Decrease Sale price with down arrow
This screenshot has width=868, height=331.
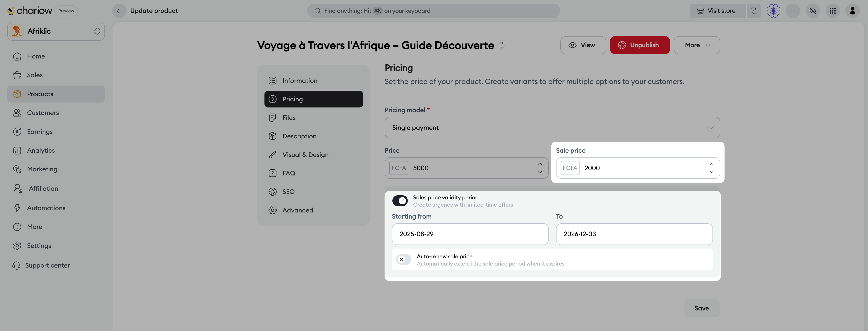coord(711,172)
